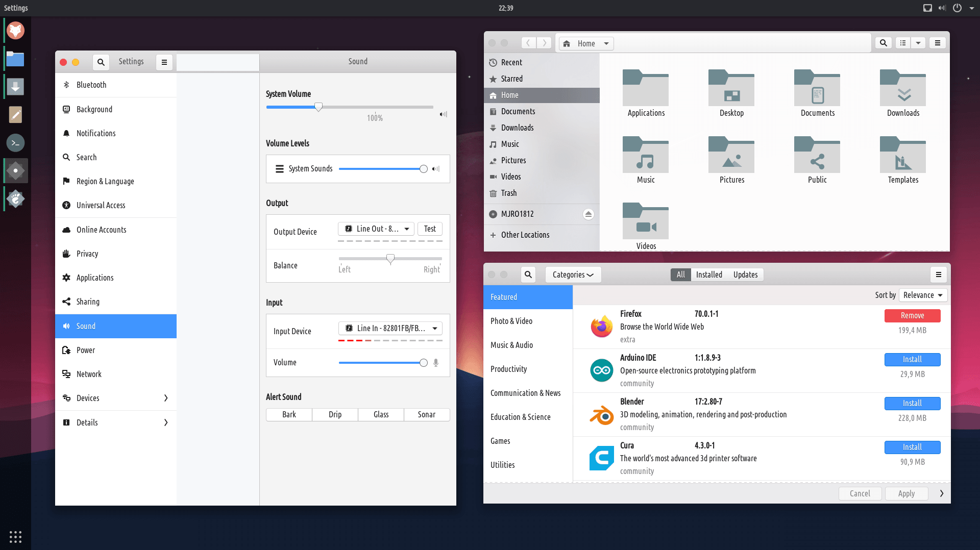
Task: Click Install for Blender
Action: pos(912,403)
